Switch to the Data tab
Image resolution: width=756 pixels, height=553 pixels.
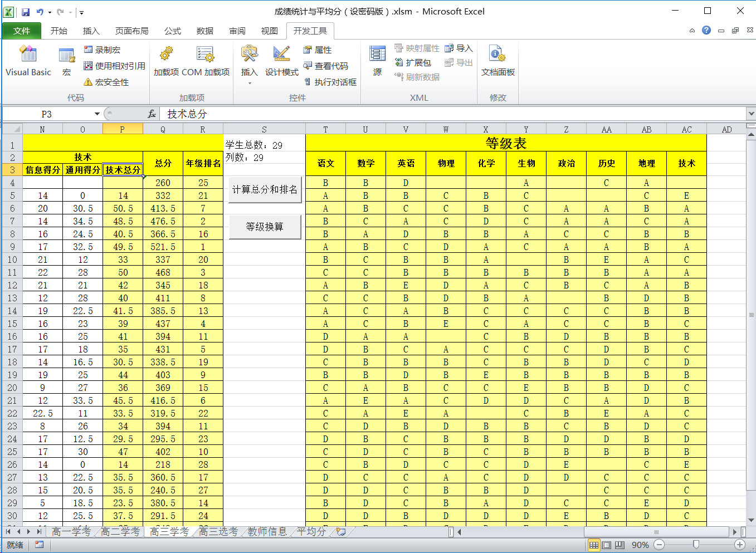click(205, 31)
